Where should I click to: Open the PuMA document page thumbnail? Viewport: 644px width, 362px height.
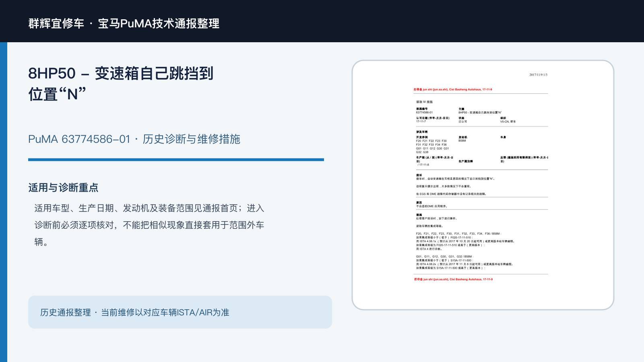click(x=483, y=185)
